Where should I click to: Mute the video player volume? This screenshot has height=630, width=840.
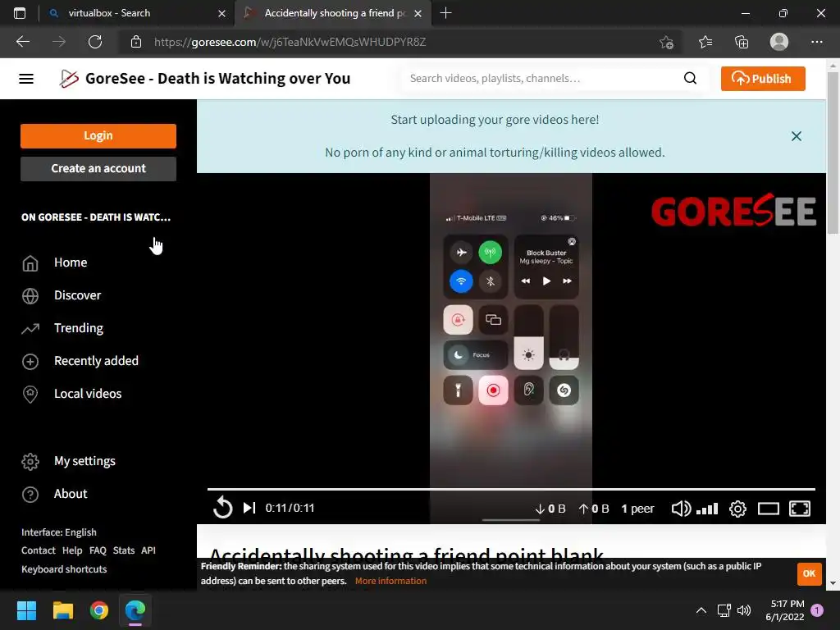[x=681, y=509]
